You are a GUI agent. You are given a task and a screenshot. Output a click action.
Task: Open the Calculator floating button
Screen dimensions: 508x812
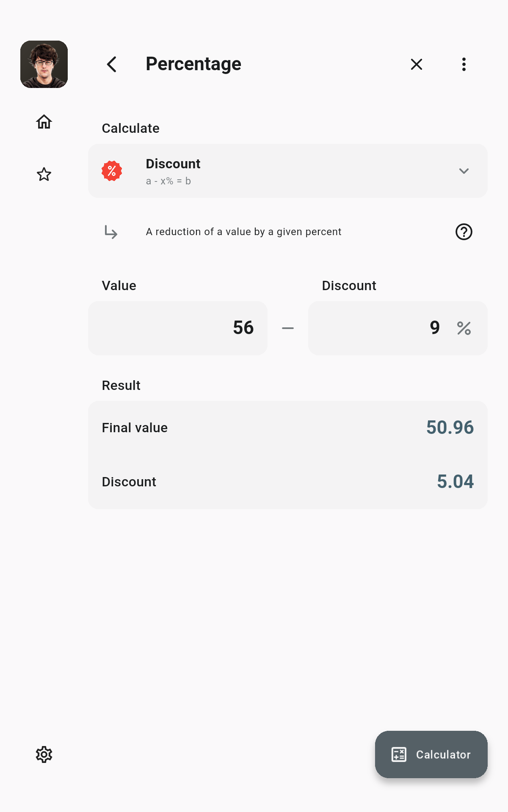(x=431, y=754)
